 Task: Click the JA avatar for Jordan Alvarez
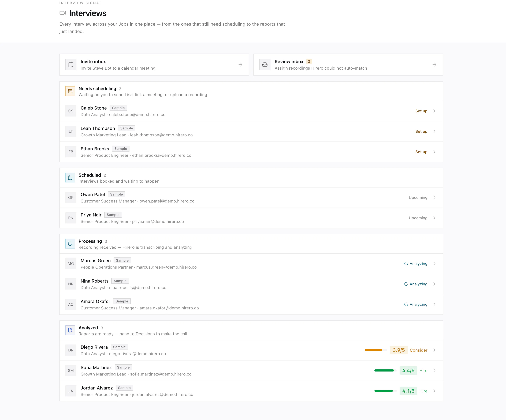pyautogui.click(x=71, y=391)
